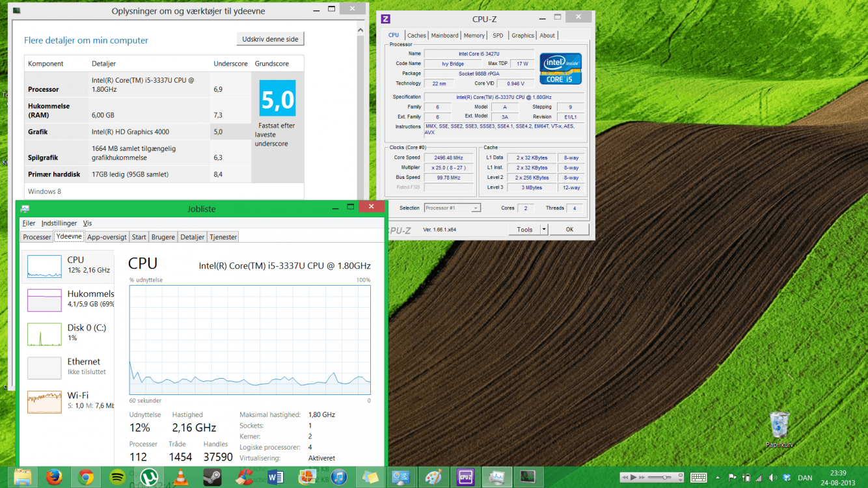Open Action Center flag icon
This screenshot has height=488, width=868.
click(733, 478)
